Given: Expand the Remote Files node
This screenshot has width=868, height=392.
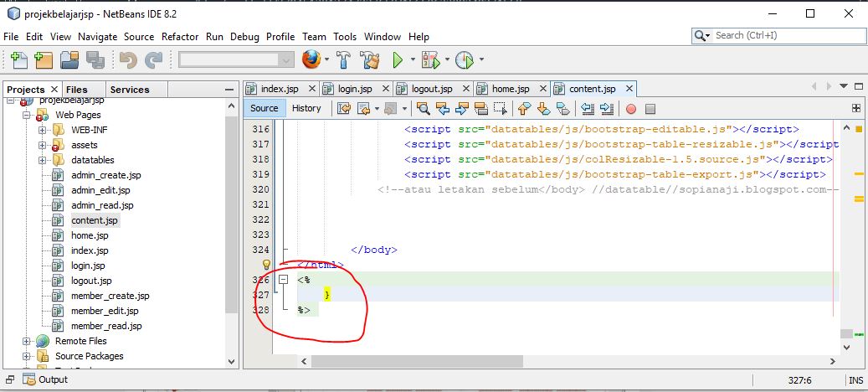Looking at the screenshot, I should point(26,341).
